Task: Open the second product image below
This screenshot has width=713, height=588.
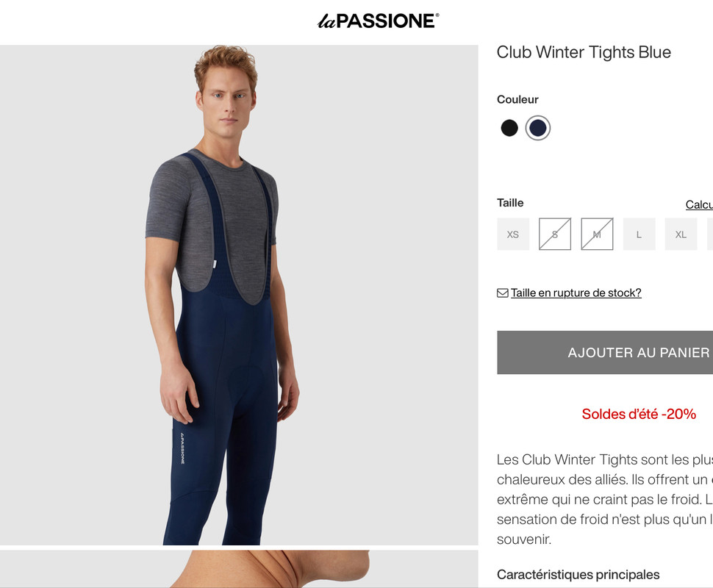Action: pyautogui.click(x=239, y=569)
